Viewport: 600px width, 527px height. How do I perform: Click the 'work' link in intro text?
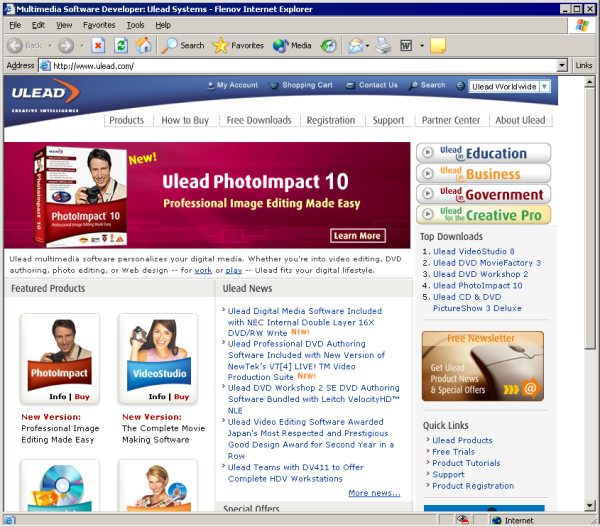pyautogui.click(x=203, y=270)
